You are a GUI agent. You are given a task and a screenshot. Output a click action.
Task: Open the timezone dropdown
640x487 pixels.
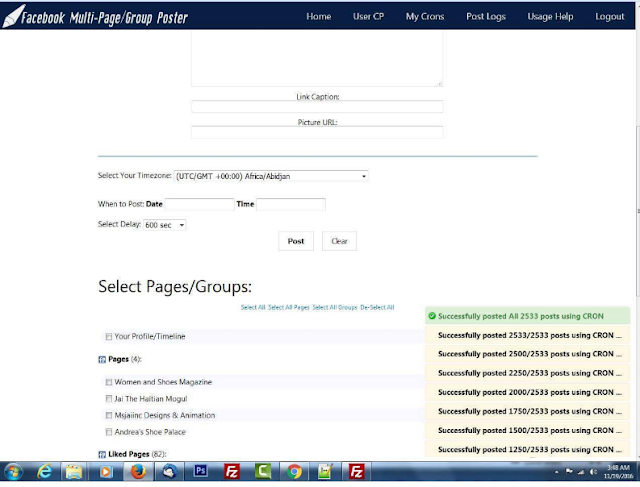(x=271, y=176)
